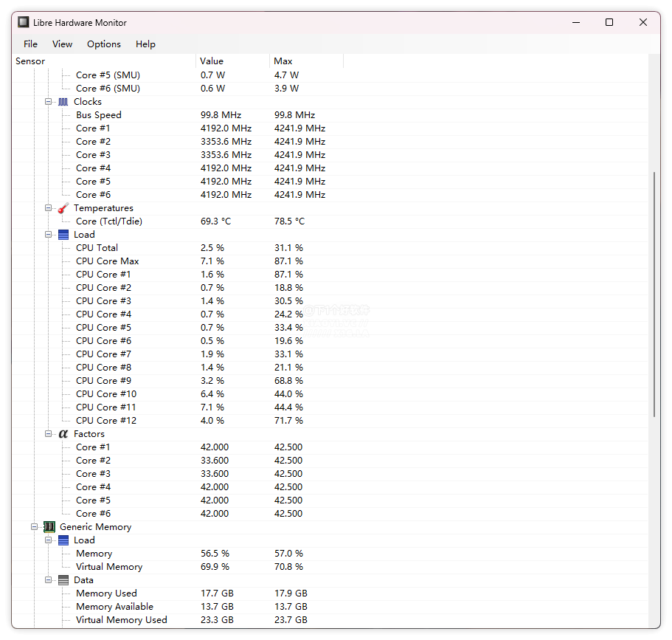Click the Data group icon
672x640 pixels.
[x=63, y=580]
